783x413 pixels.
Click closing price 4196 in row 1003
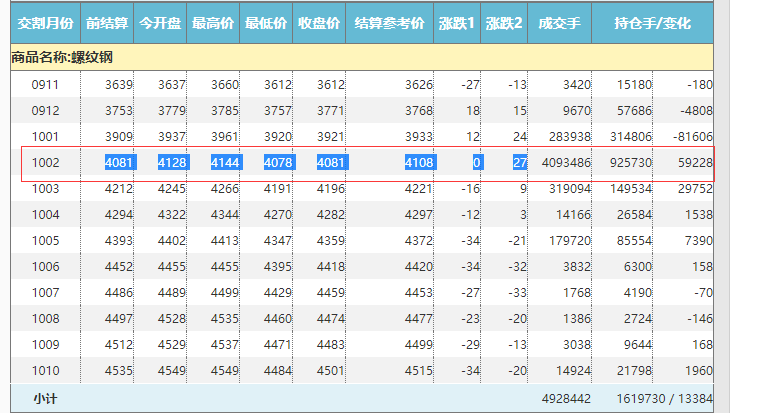(x=331, y=189)
